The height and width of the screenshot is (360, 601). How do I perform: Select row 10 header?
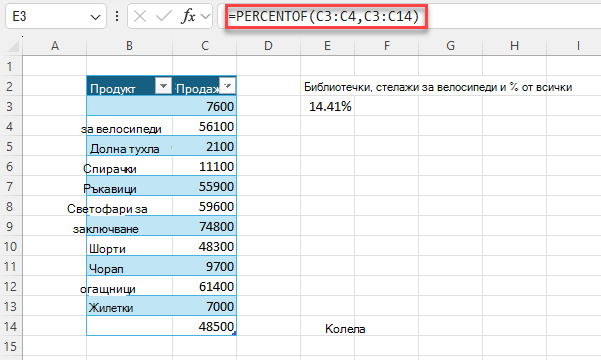[x=10, y=246]
